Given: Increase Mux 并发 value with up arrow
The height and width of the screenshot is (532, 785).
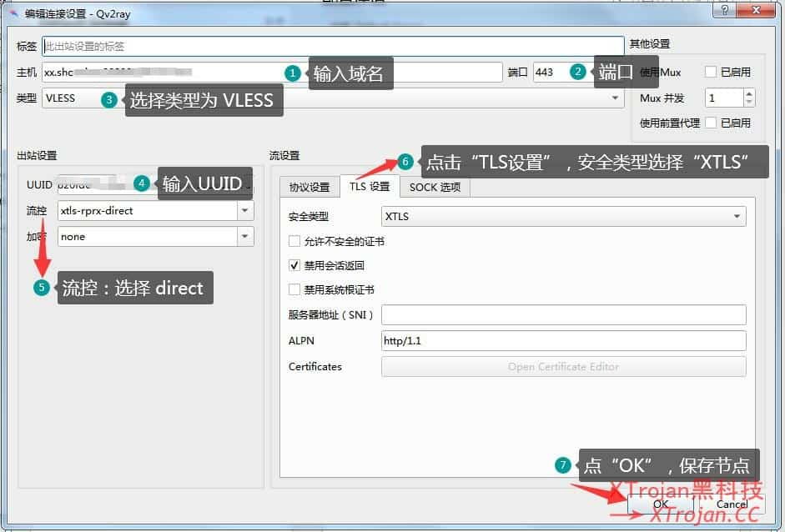Looking at the screenshot, I should pos(747,93).
